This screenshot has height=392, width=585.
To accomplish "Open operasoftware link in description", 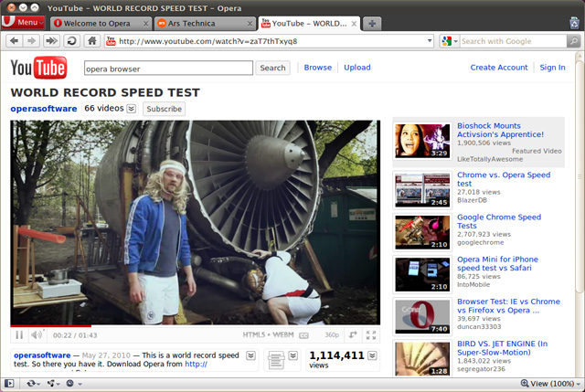I will click(x=42, y=355).
